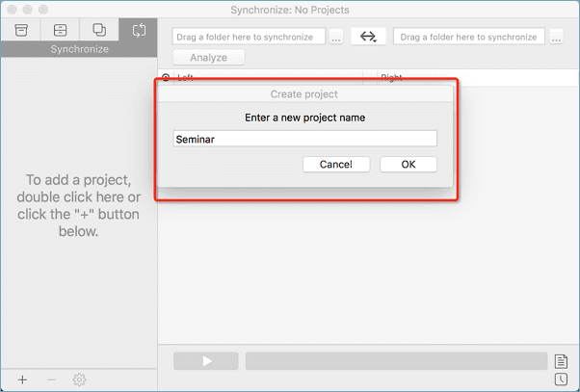Click the yellow minimize window button

click(27, 10)
